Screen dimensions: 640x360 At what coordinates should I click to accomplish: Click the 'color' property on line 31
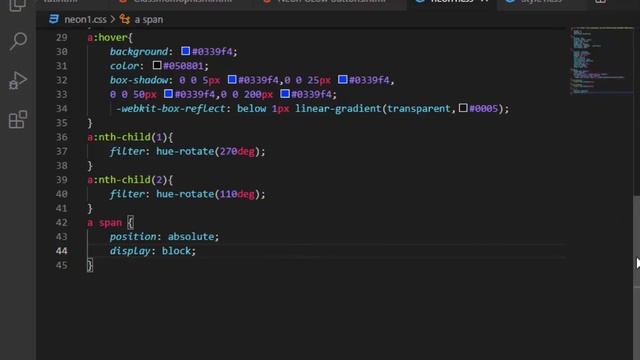pyautogui.click(x=124, y=66)
